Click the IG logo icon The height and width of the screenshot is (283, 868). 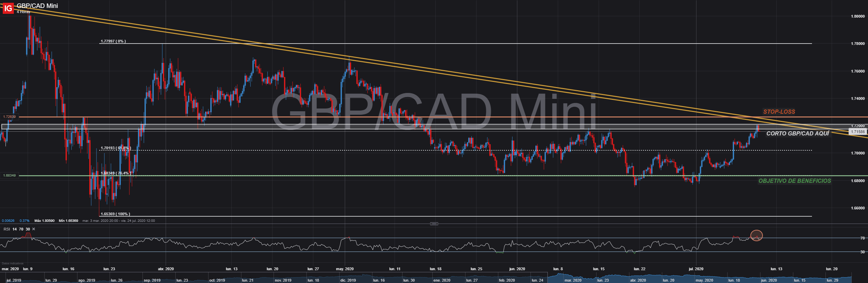8,8
